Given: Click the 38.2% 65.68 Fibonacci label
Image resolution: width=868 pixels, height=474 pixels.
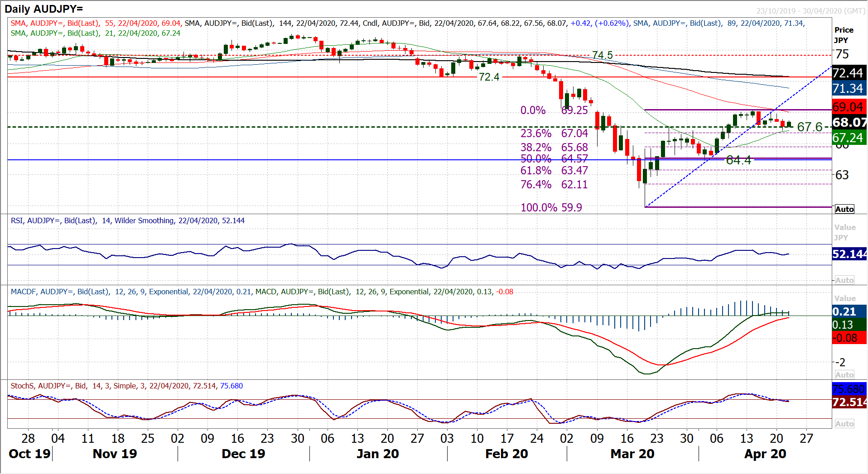Looking at the screenshot, I should point(554,147).
